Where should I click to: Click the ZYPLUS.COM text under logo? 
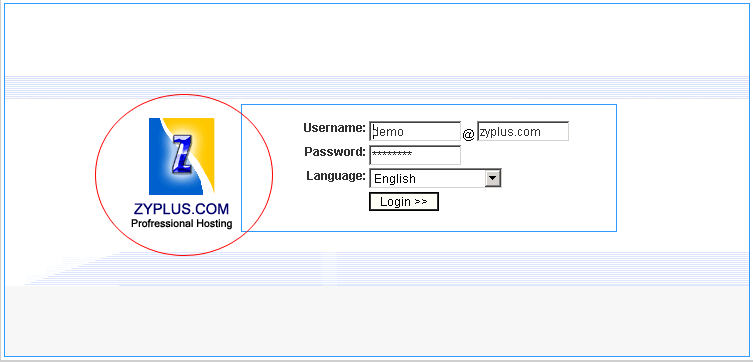182,209
